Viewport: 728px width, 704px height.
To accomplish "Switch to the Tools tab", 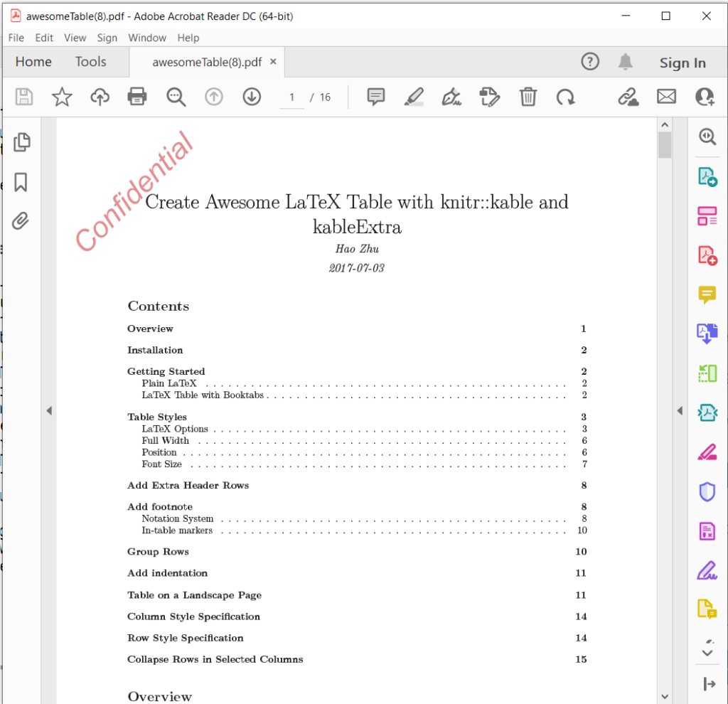I will point(90,62).
